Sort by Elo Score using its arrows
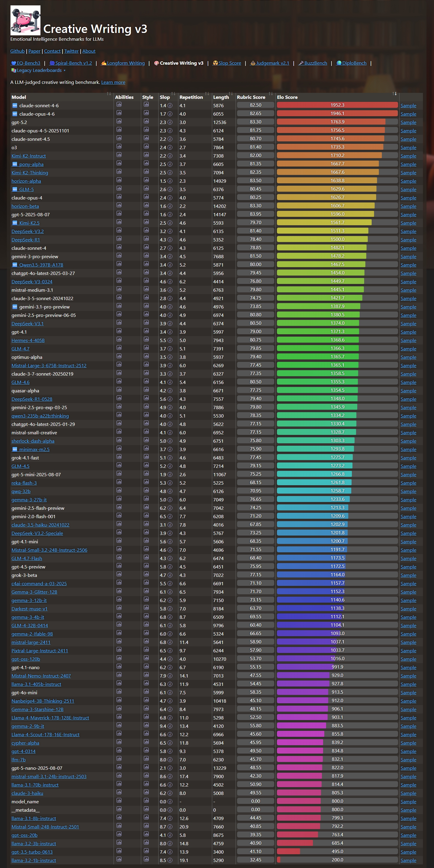This screenshot has width=434, height=868. (394, 94)
